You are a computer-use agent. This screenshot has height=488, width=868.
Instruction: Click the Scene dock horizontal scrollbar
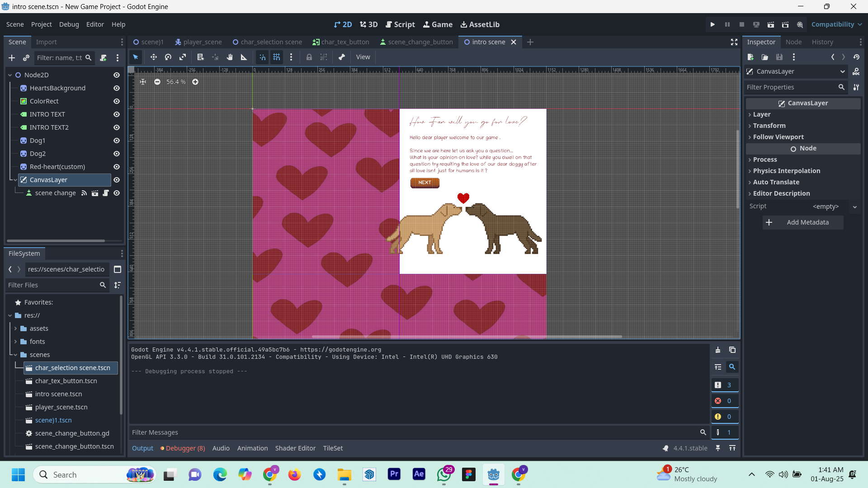tap(56, 241)
